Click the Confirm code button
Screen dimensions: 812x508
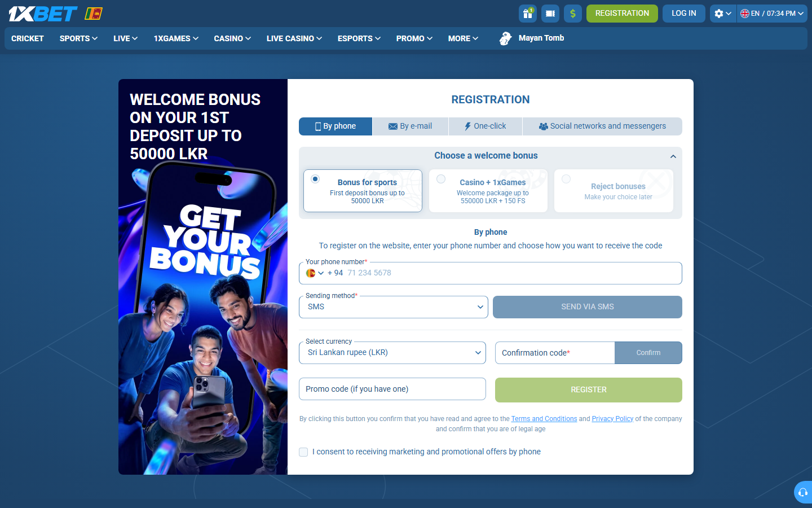(648, 353)
